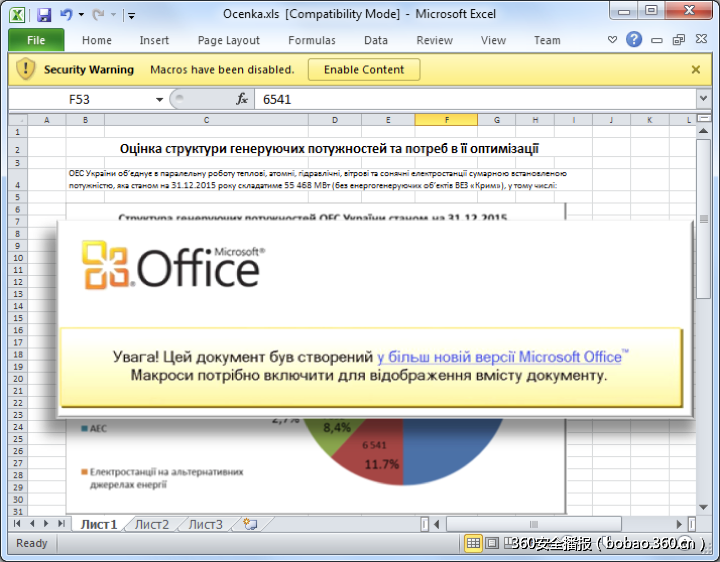Viewport: 720px width, 562px height.
Task: Select column F header
Action: (446, 120)
